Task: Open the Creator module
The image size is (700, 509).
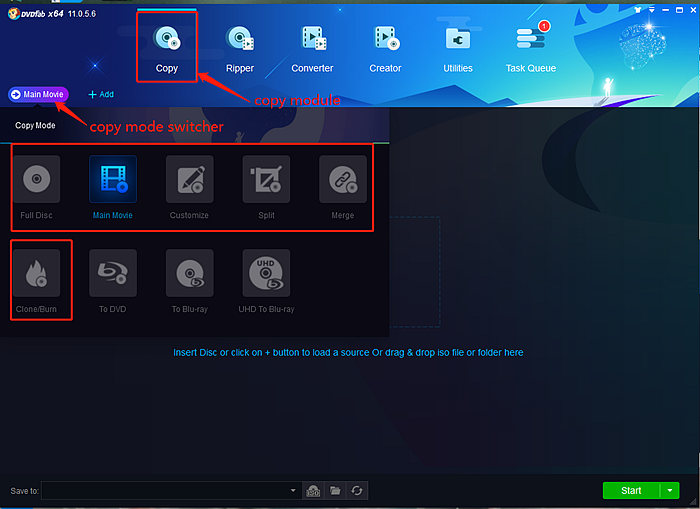Action: pos(385,48)
